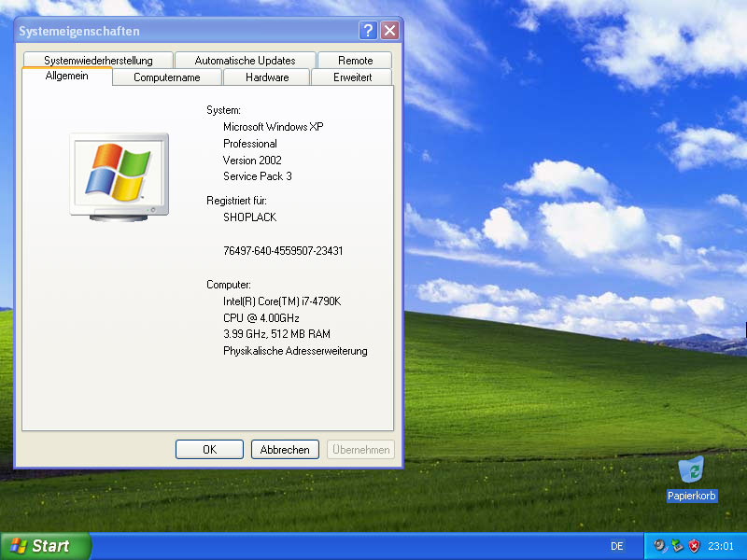Click the 'CPU @ 4.00GHz' line

click(x=261, y=317)
